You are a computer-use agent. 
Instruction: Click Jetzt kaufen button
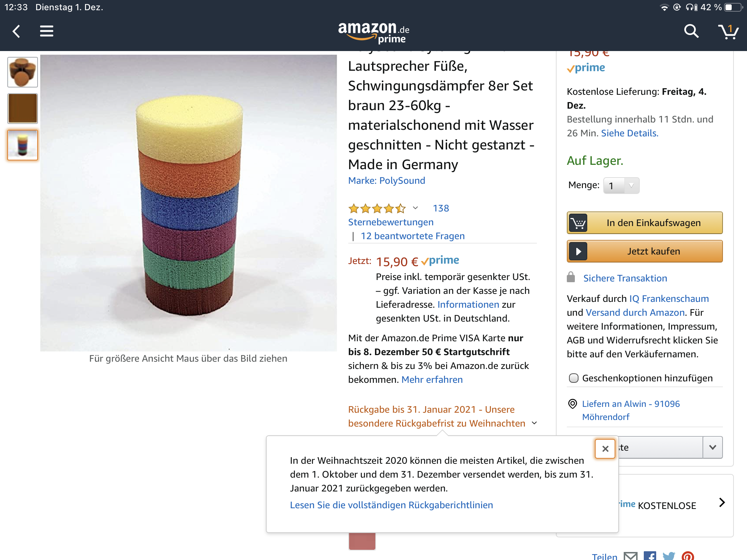click(x=645, y=251)
